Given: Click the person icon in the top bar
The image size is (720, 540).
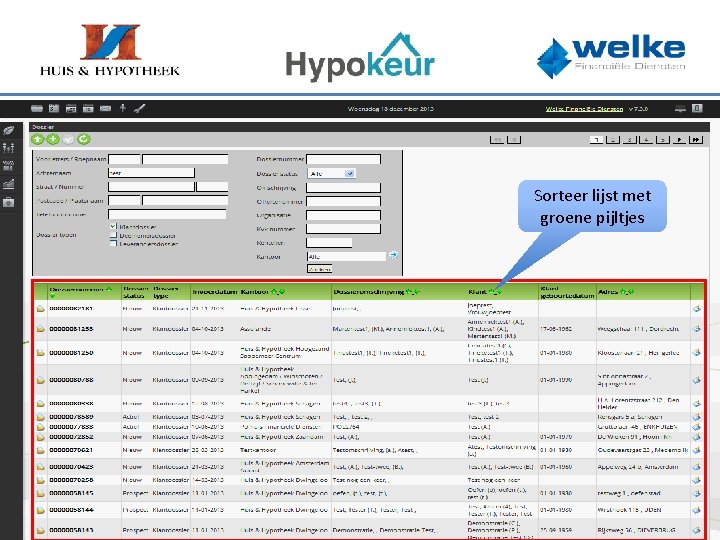Looking at the screenshot, I should tap(123, 108).
